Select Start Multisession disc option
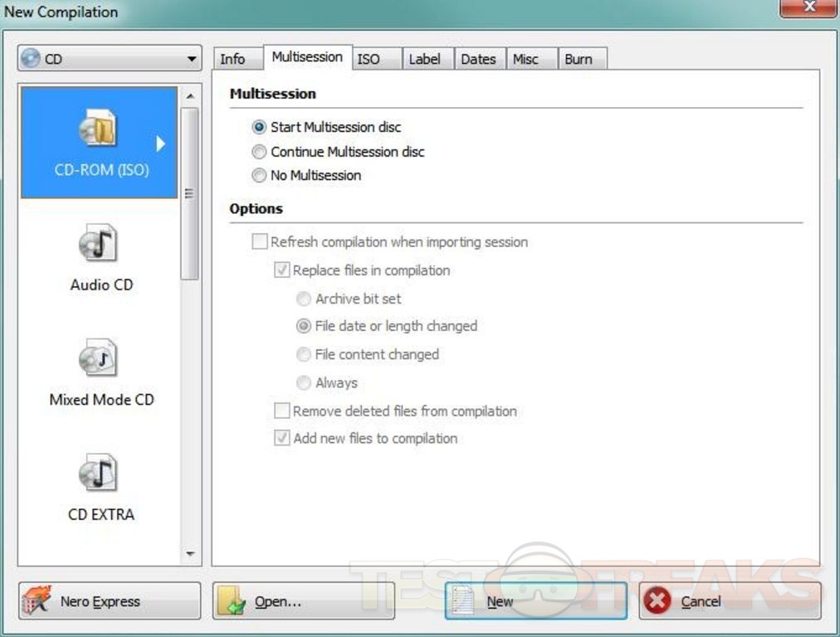The height and width of the screenshot is (637, 840). coord(259,128)
